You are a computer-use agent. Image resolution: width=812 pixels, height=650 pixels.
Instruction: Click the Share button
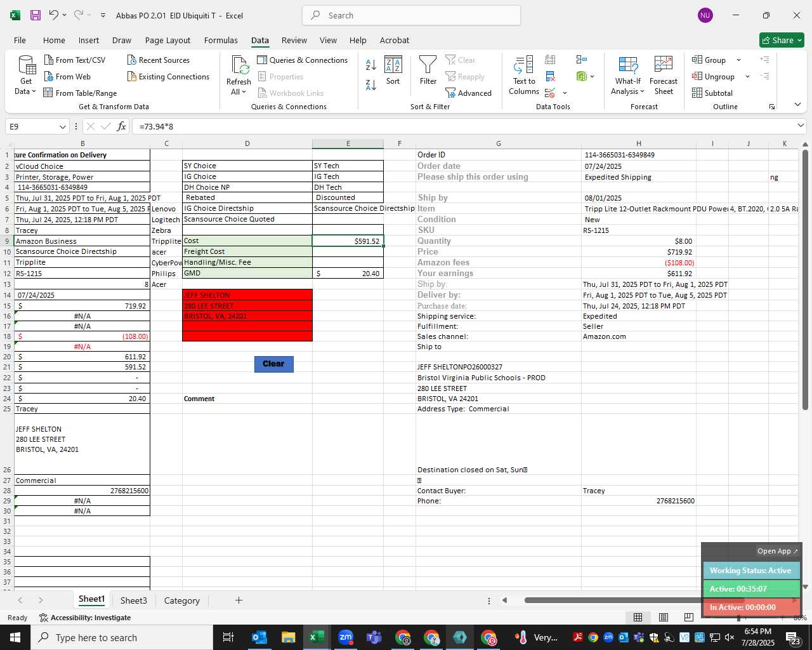[782, 40]
